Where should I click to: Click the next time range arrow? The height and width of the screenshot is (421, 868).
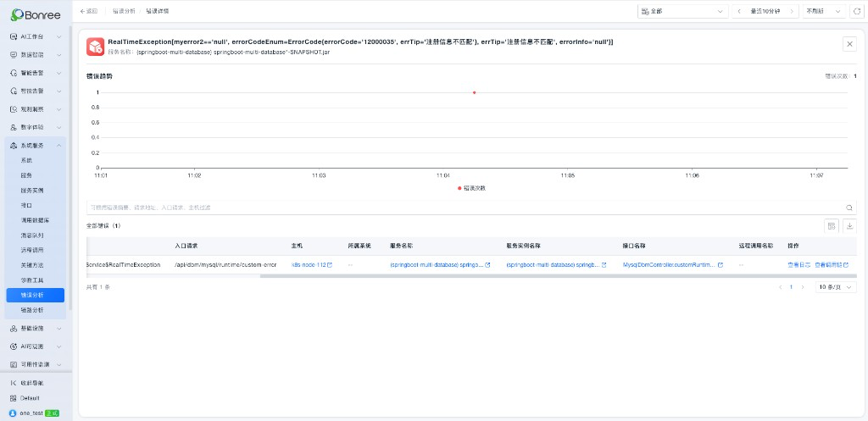pos(793,11)
